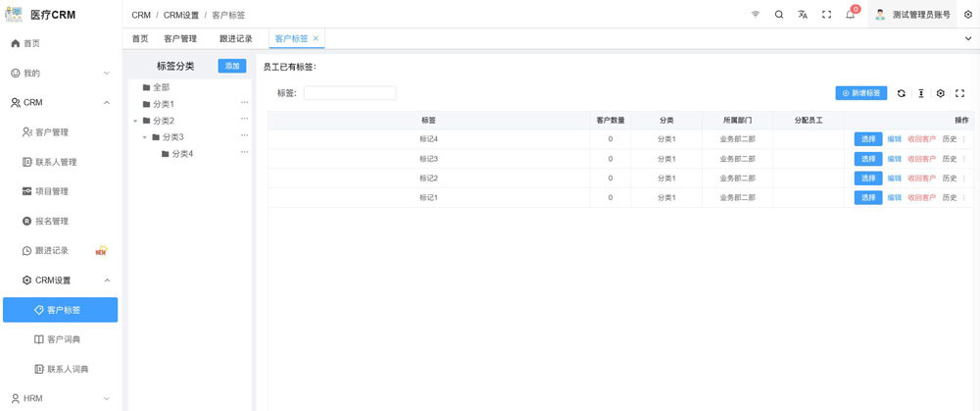Collapse the 分类2 tree node
980x411 pixels.
[x=134, y=121]
